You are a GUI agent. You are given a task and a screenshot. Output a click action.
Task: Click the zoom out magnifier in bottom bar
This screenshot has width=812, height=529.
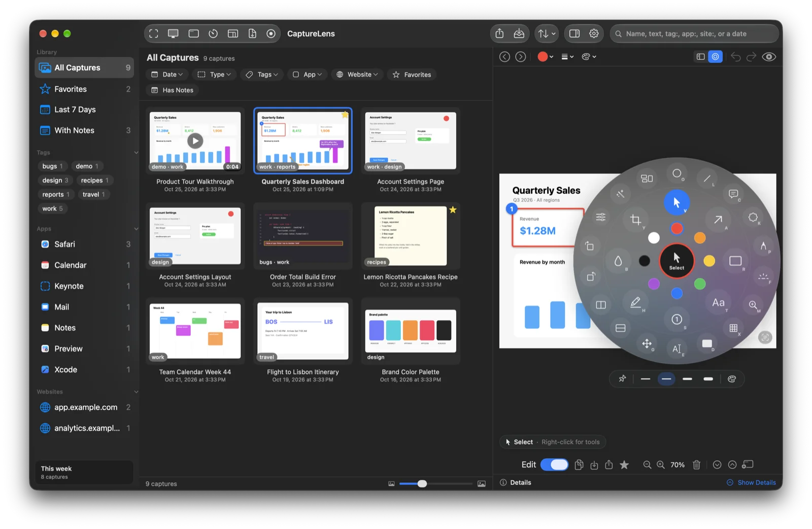[647, 465]
